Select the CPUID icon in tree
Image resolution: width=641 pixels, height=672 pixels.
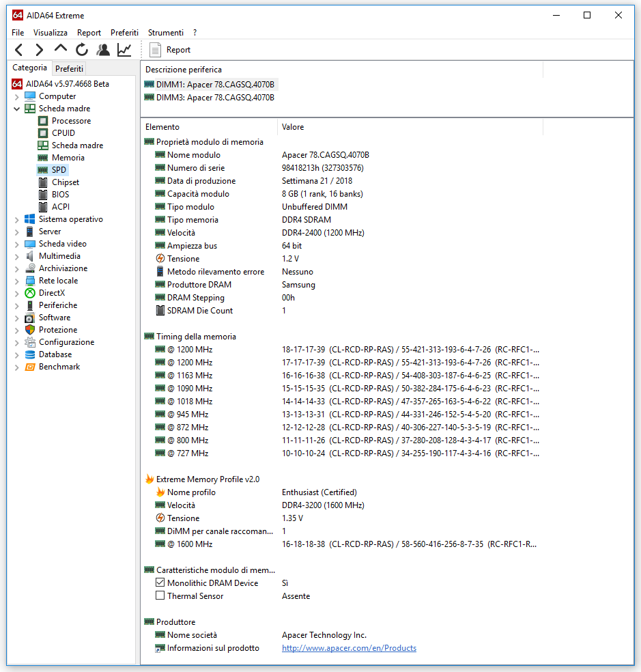click(43, 133)
